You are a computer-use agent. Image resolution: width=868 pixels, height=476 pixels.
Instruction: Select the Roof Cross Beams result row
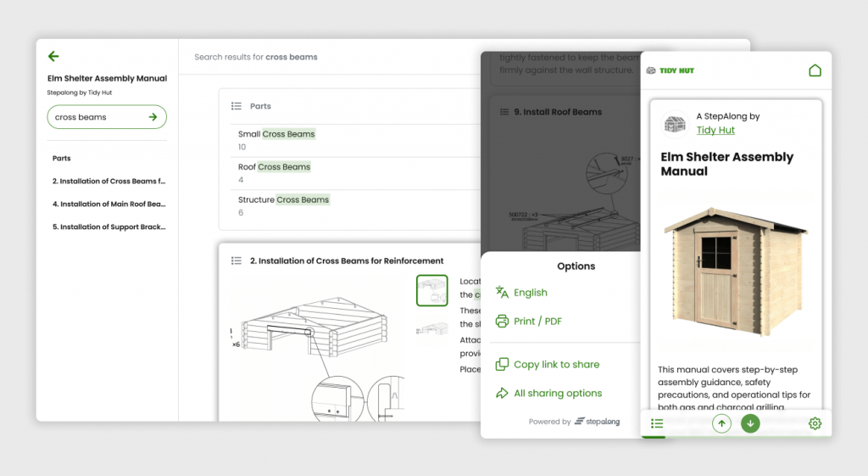(355, 173)
